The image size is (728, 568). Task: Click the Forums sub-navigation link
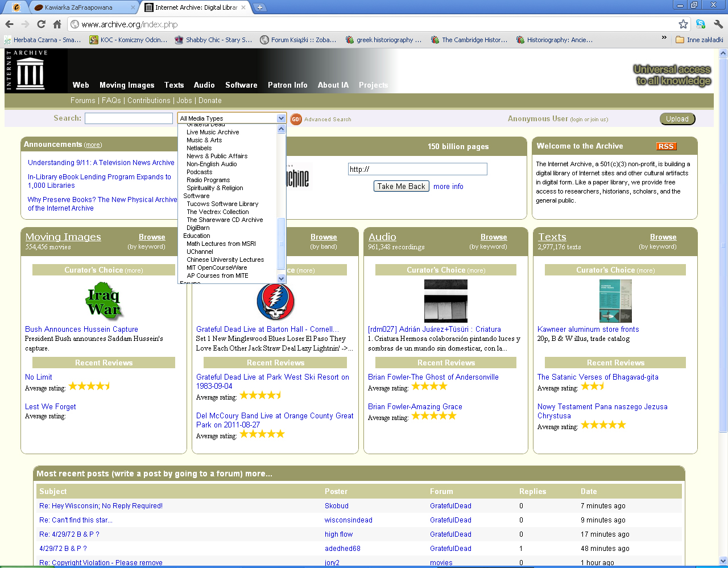83,100
